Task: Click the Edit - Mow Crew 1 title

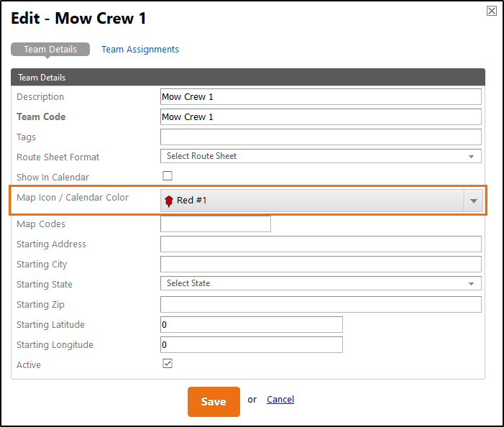Action: click(x=79, y=18)
